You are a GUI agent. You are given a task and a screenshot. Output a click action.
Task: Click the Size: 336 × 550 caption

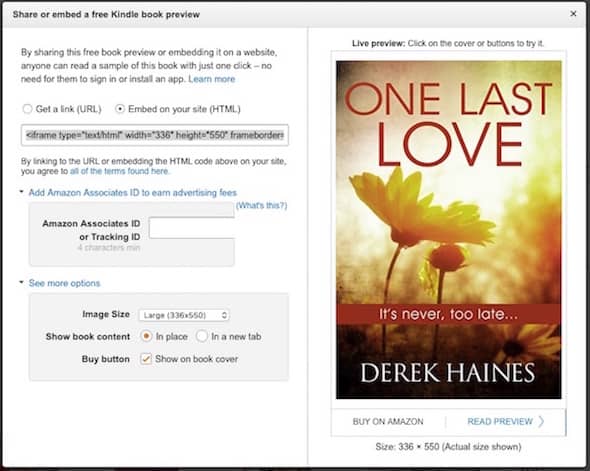point(448,447)
